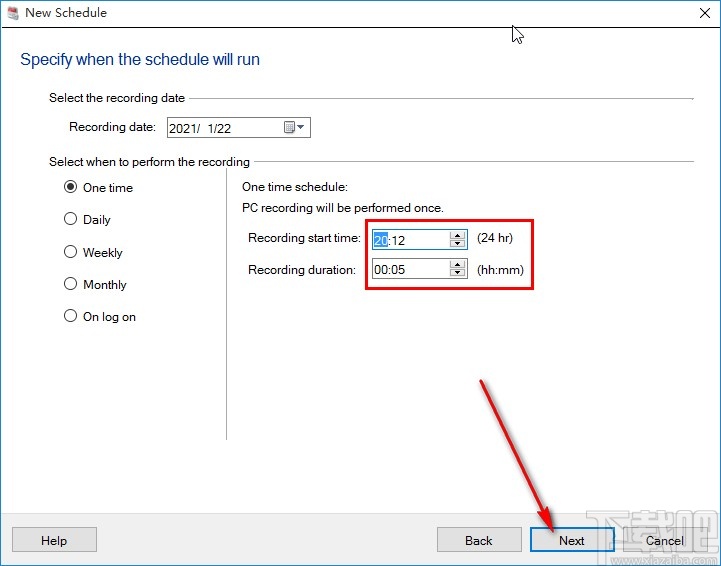721x566 pixels.
Task: Click the New Schedule app icon in title bar
Action: (x=13, y=13)
